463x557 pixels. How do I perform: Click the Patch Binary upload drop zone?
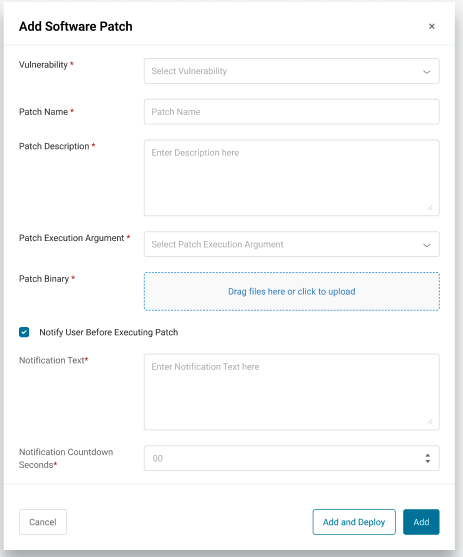coord(291,292)
